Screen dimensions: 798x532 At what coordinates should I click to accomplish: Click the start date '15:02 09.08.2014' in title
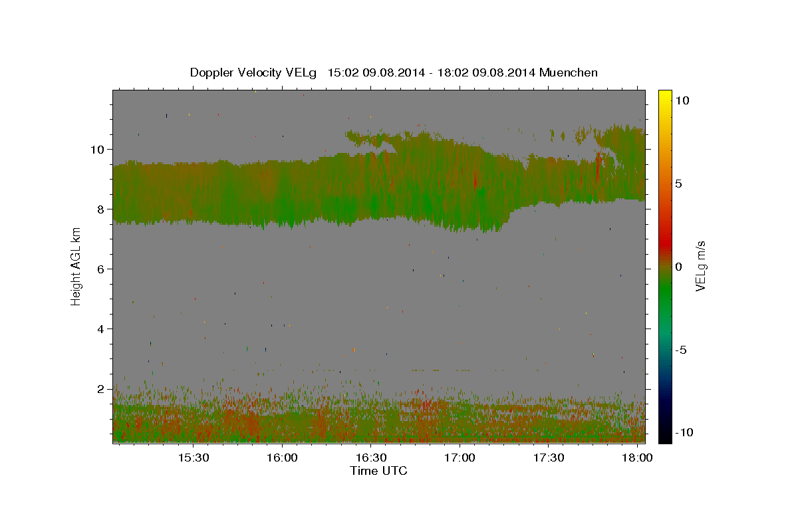click(376, 72)
